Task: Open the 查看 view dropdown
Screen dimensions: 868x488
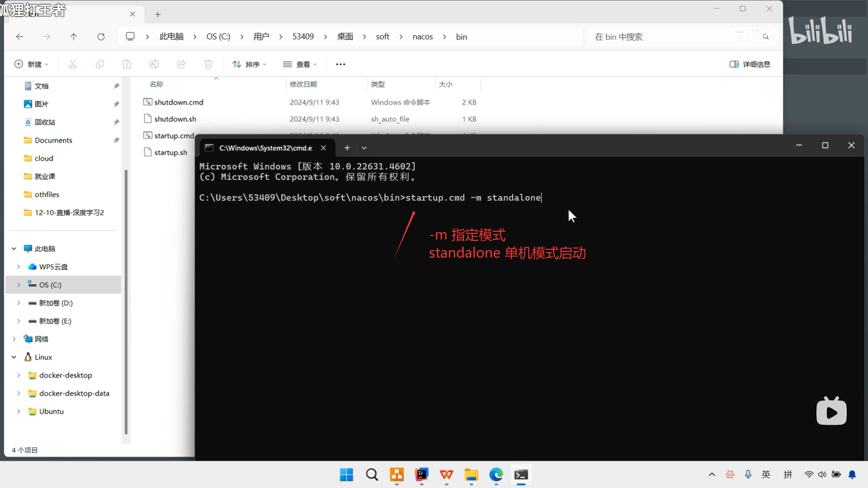Action: point(300,64)
